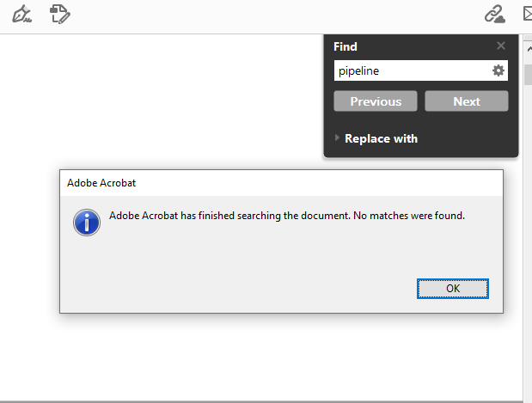The height and width of the screenshot is (403, 532).
Task: Open the Fill & Sign pen tool
Action: 22,15
